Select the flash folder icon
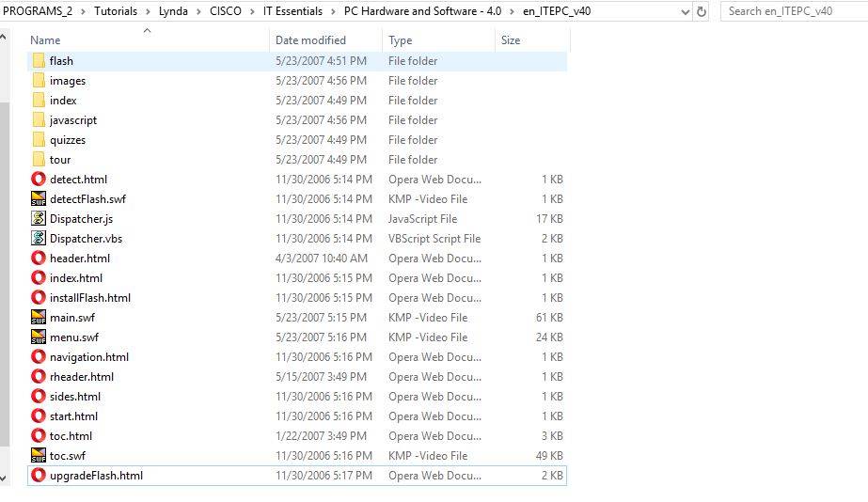Screen dimensions: 868x502 39,61
